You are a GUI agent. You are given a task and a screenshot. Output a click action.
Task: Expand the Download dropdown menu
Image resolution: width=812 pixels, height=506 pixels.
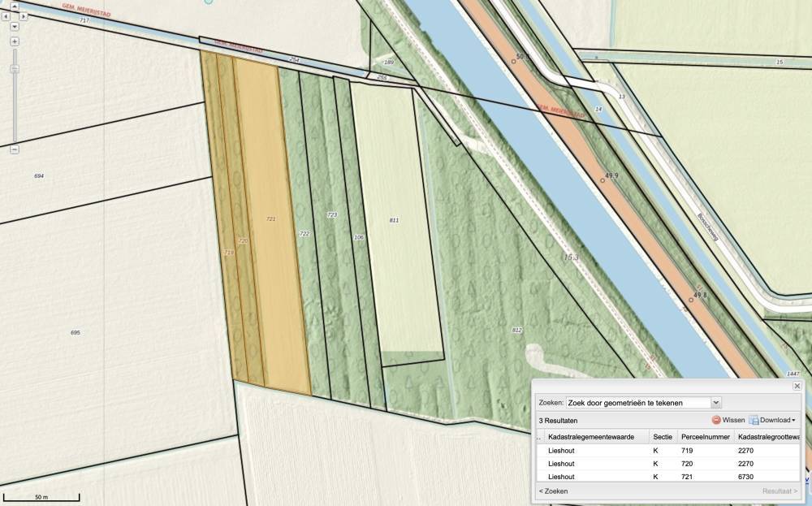pyautogui.click(x=772, y=420)
